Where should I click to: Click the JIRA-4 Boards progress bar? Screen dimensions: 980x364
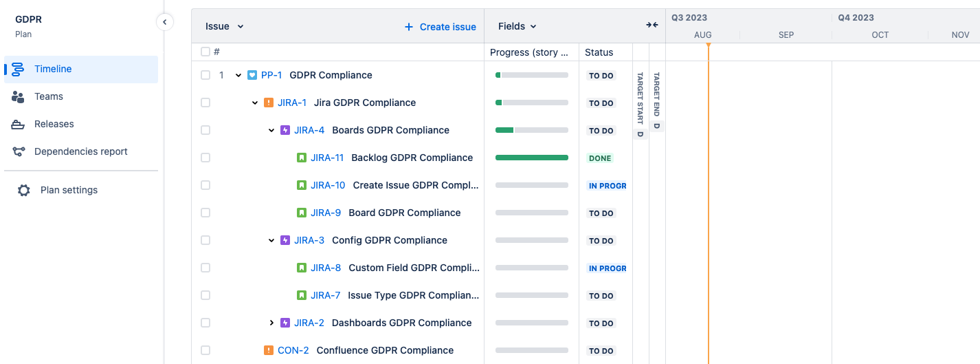[x=532, y=130]
